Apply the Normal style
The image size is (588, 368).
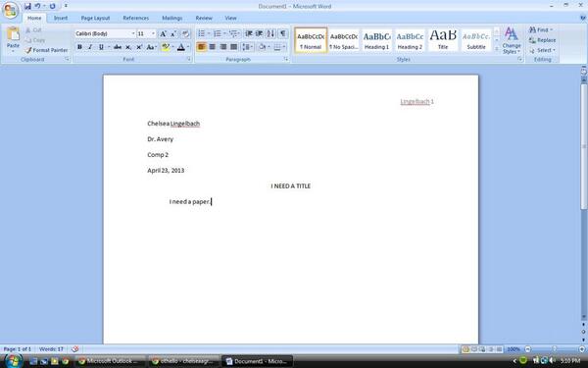click(x=311, y=40)
